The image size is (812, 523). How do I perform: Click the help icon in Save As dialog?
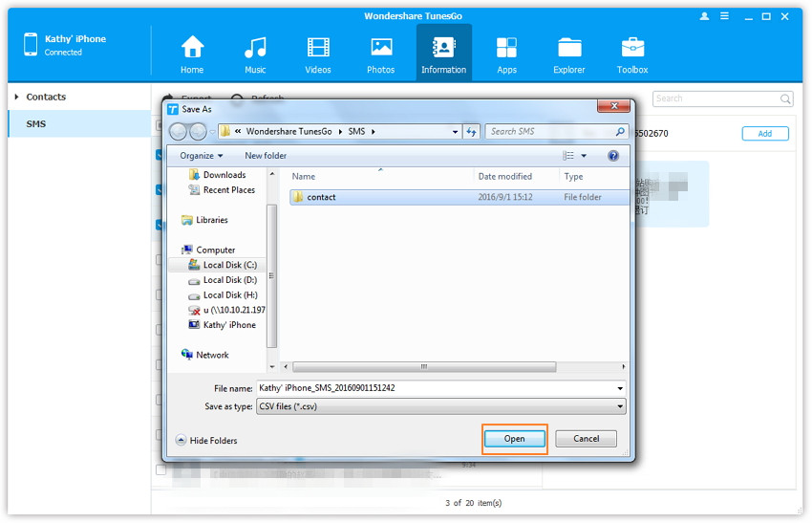point(613,156)
